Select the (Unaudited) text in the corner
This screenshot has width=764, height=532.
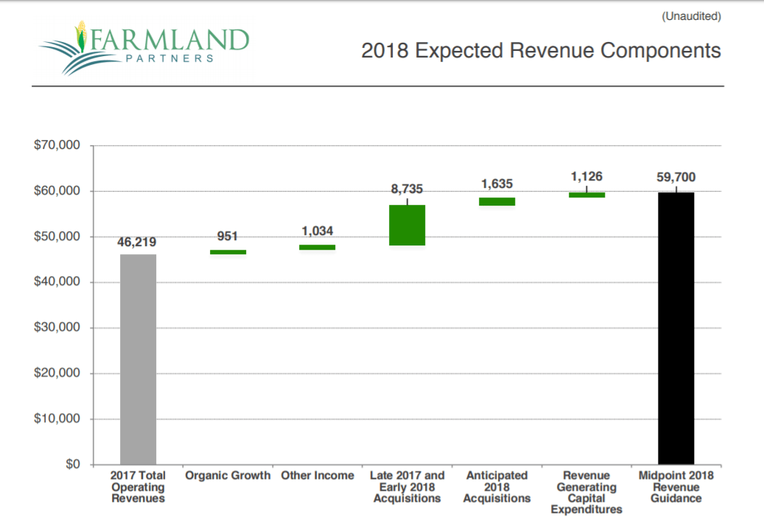click(693, 15)
